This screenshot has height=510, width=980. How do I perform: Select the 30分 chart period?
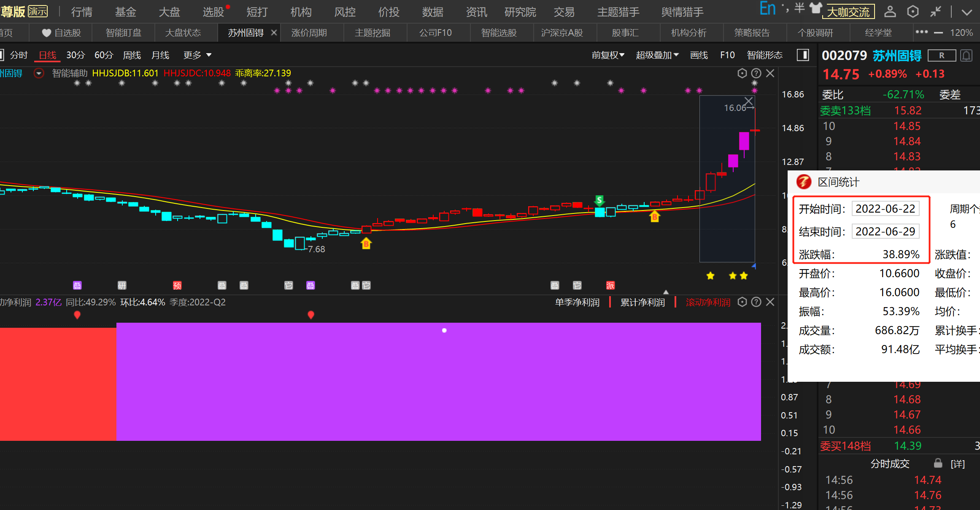point(76,55)
